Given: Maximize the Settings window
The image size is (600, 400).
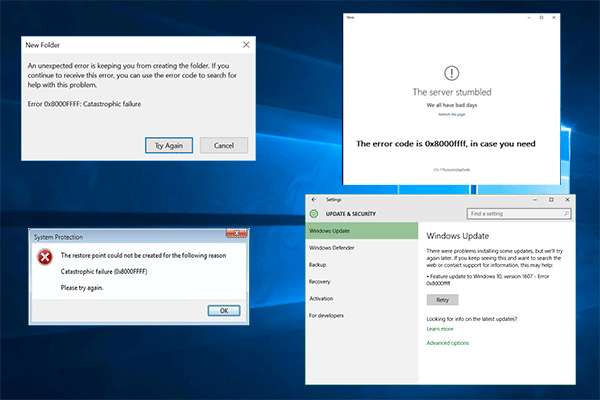Looking at the screenshot, I should (551, 199).
